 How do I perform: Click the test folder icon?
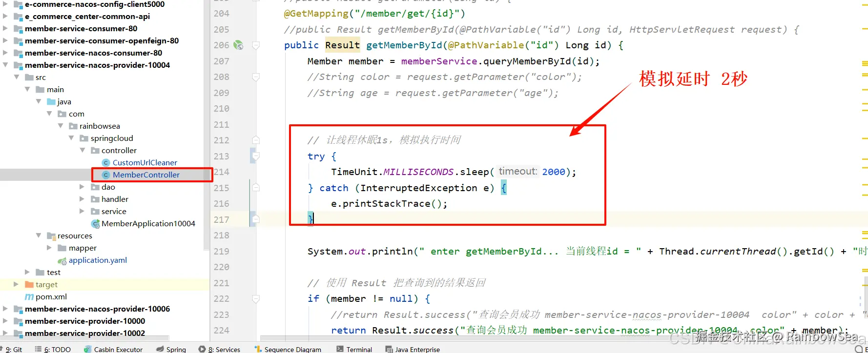[x=40, y=272]
